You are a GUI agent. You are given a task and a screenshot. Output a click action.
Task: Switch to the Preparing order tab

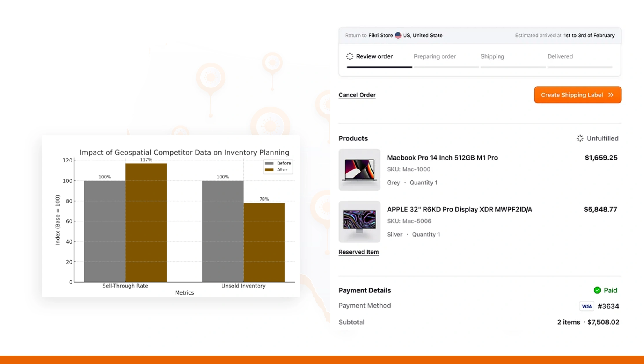click(435, 56)
